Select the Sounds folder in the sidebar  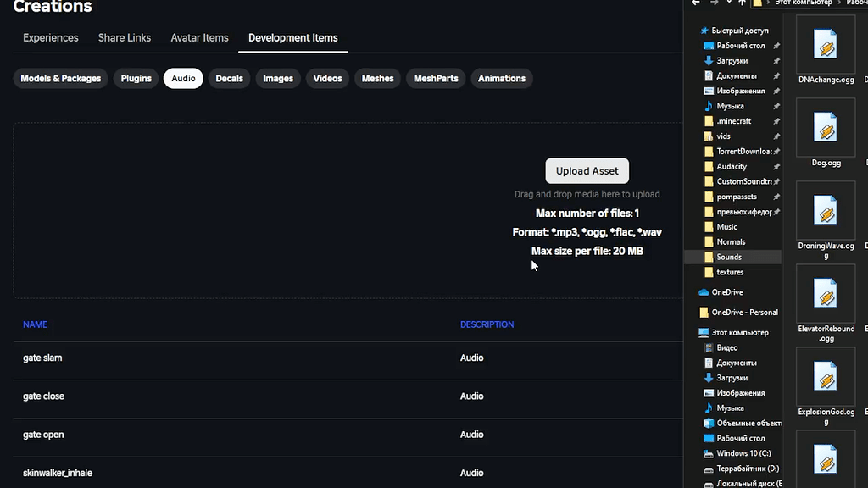tap(728, 257)
